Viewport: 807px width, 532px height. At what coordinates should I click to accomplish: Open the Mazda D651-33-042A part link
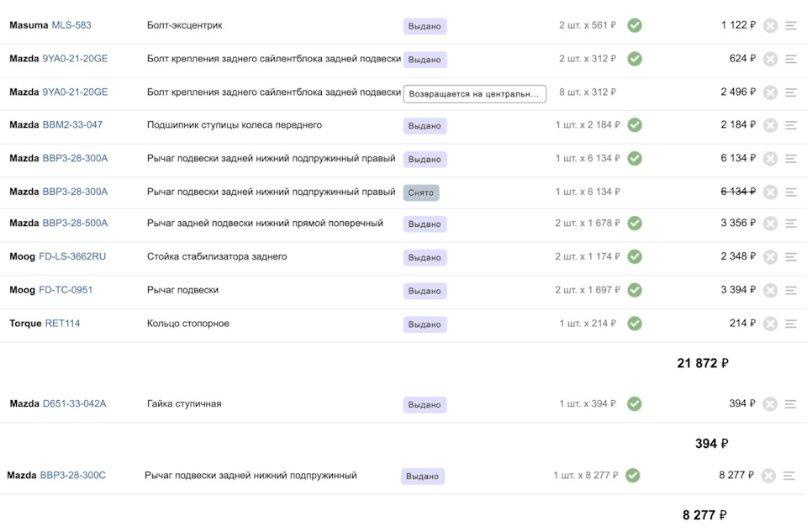pyautogui.click(x=75, y=404)
